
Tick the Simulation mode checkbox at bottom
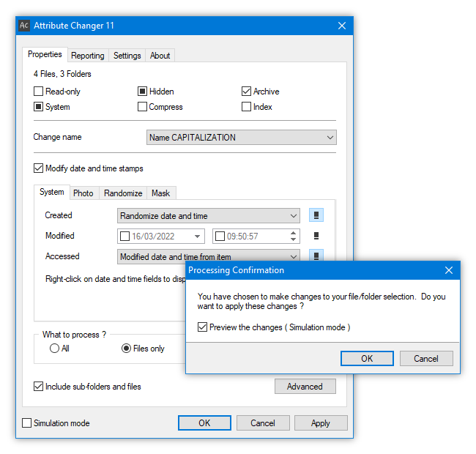(26, 423)
